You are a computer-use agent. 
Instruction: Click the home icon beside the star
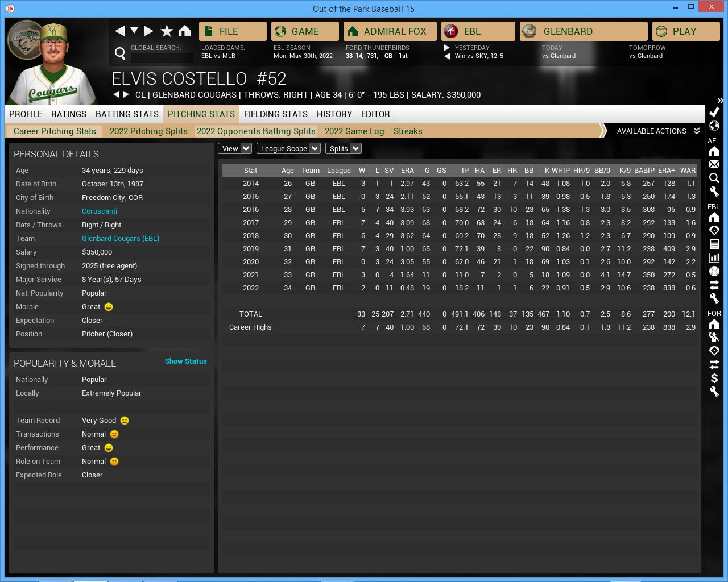185,31
